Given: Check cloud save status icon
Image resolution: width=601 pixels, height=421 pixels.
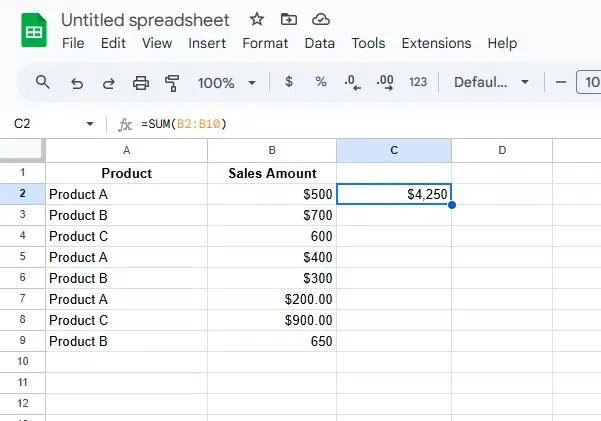Looking at the screenshot, I should tap(320, 20).
